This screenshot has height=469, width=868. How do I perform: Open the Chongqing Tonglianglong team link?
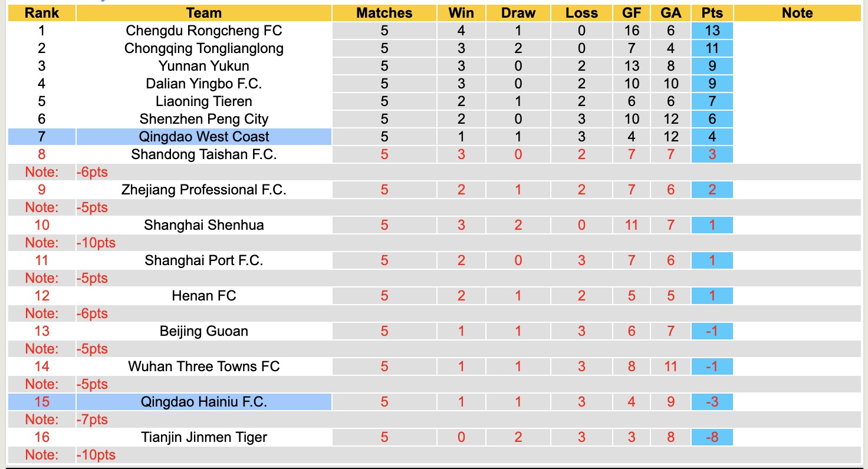204,48
